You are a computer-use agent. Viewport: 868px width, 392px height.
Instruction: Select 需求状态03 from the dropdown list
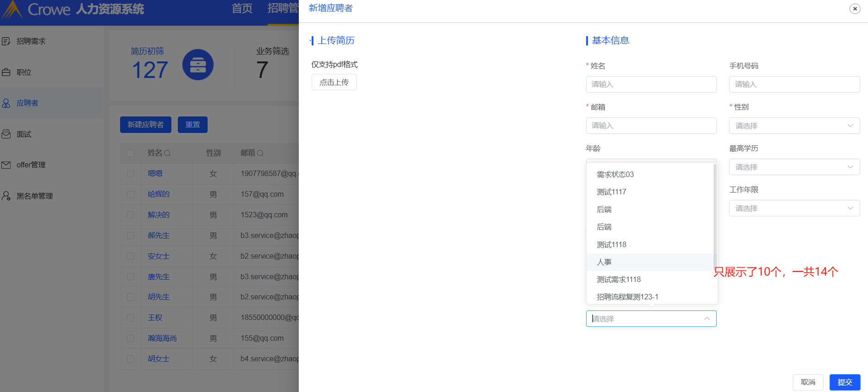pyautogui.click(x=650, y=175)
